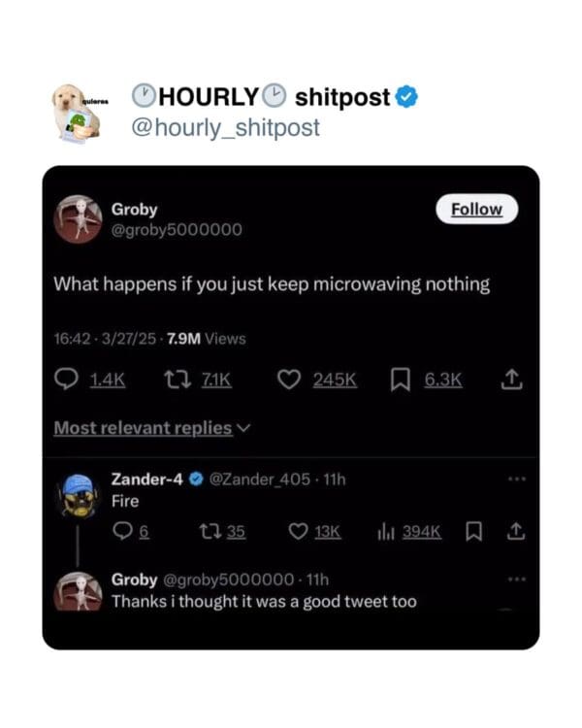Share Zander-4's reply
Screen dimensions: 582x728
click(x=516, y=531)
